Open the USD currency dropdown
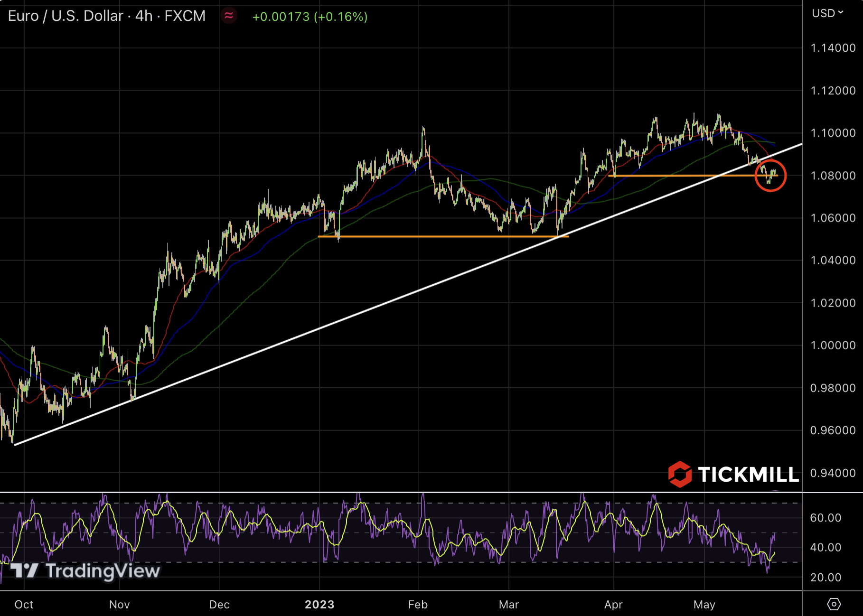This screenshot has width=863, height=616. point(827,13)
